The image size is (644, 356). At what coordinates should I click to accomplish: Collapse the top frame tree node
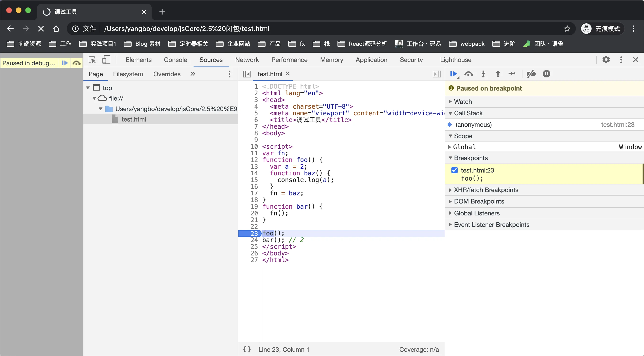pyautogui.click(x=88, y=88)
